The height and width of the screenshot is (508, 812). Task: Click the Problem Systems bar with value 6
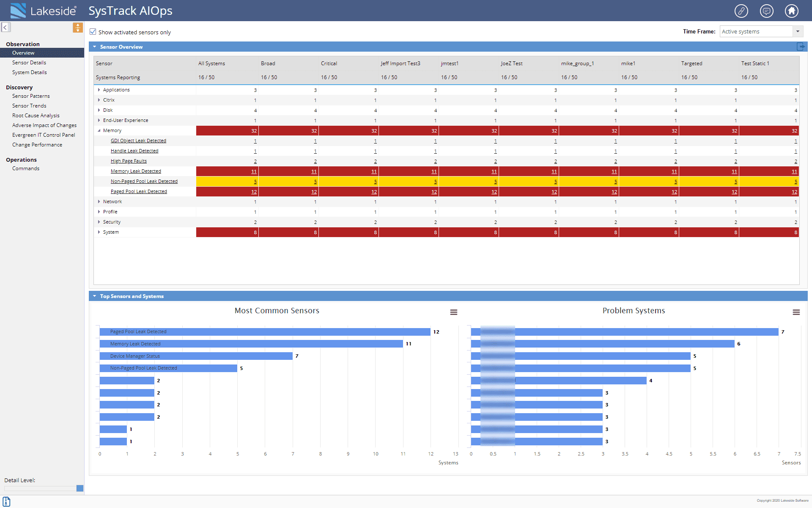point(603,344)
